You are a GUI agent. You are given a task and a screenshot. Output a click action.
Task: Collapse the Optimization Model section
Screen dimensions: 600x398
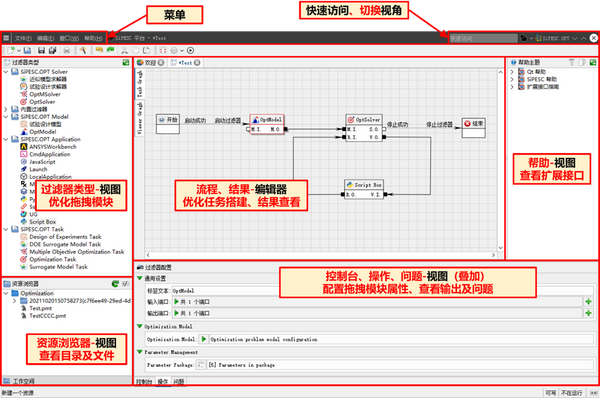(x=140, y=326)
